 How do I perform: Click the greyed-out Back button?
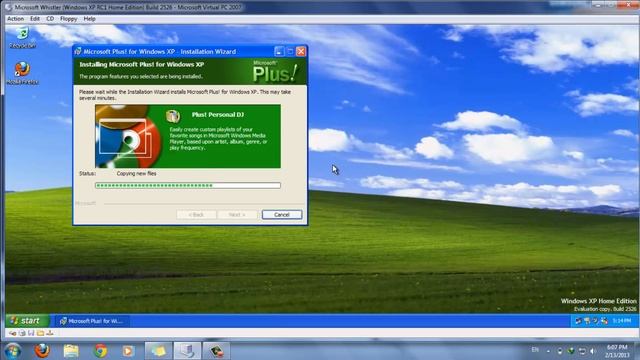[196, 215]
